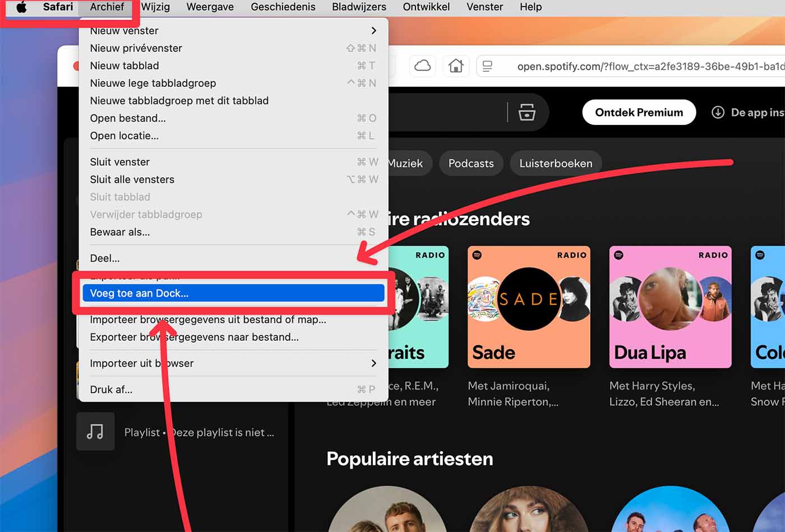Click the second popular artist portrait

528,509
